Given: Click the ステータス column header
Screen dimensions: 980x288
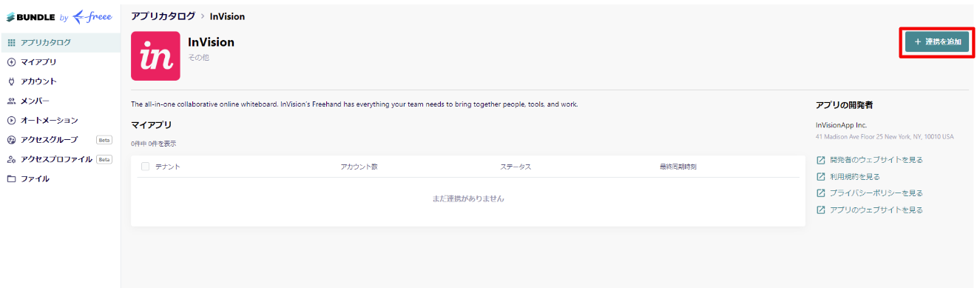Looking at the screenshot, I should click(516, 167).
